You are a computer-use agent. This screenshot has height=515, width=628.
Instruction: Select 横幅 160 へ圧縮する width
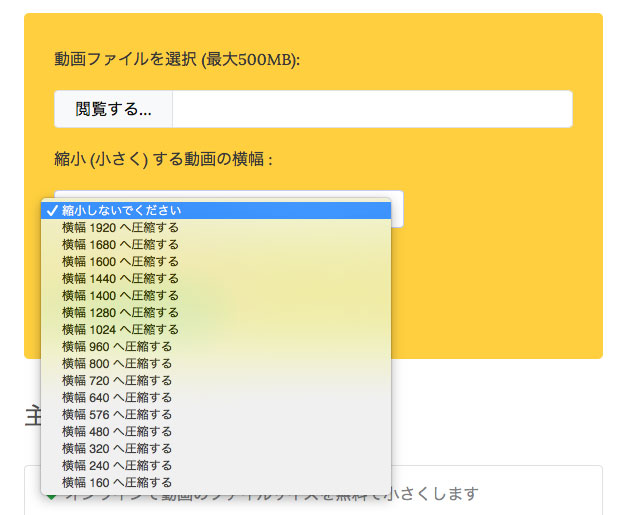116,482
